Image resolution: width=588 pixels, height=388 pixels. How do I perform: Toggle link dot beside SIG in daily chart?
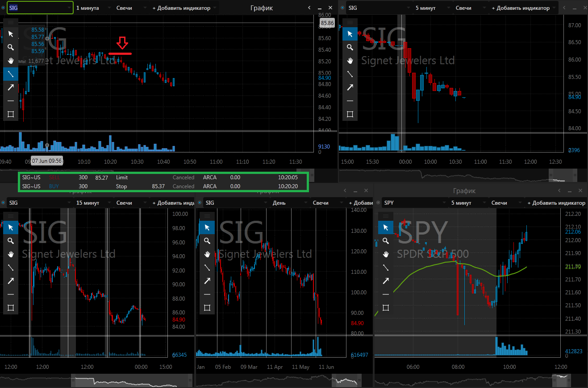[200, 202]
